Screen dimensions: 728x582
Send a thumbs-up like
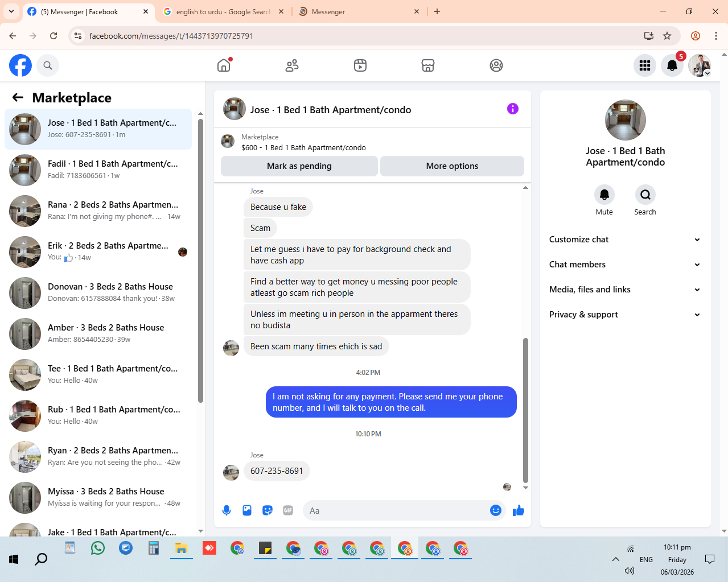(519, 510)
